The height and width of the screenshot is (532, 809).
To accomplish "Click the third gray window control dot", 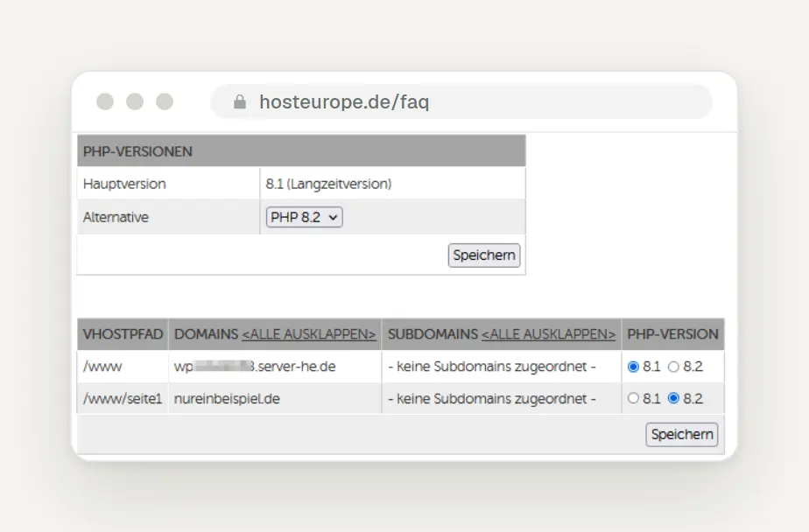I will pos(165,101).
